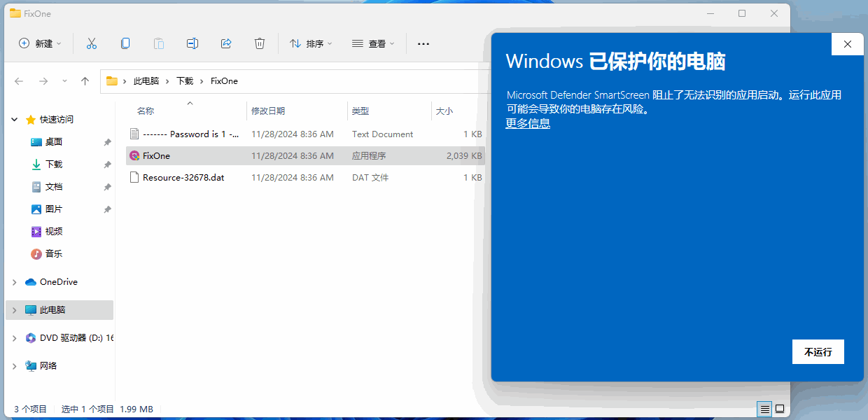Image resolution: width=868 pixels, height=420 pixels.
Task: Click the folder icon in address bar
Action: (x=112, y=81)
